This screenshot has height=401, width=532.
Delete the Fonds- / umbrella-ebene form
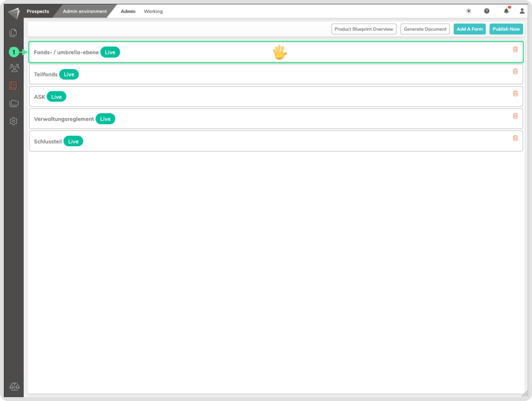pos(515,50)
